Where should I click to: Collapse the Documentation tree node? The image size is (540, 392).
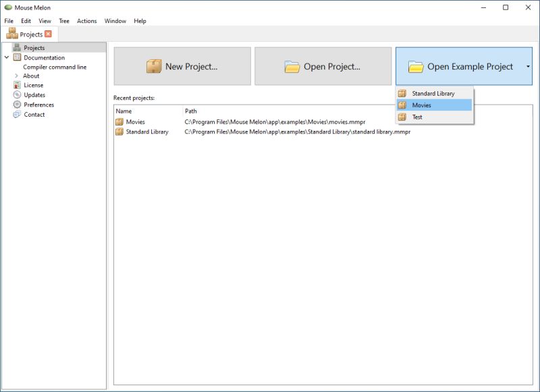[x=7, y=57]
